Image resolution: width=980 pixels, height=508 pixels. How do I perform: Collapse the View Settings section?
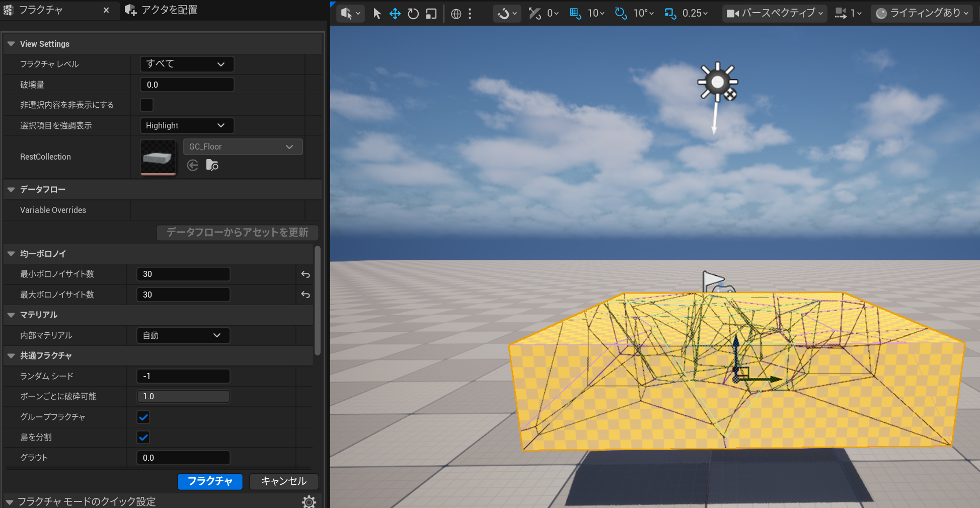(x=11, y=44)
